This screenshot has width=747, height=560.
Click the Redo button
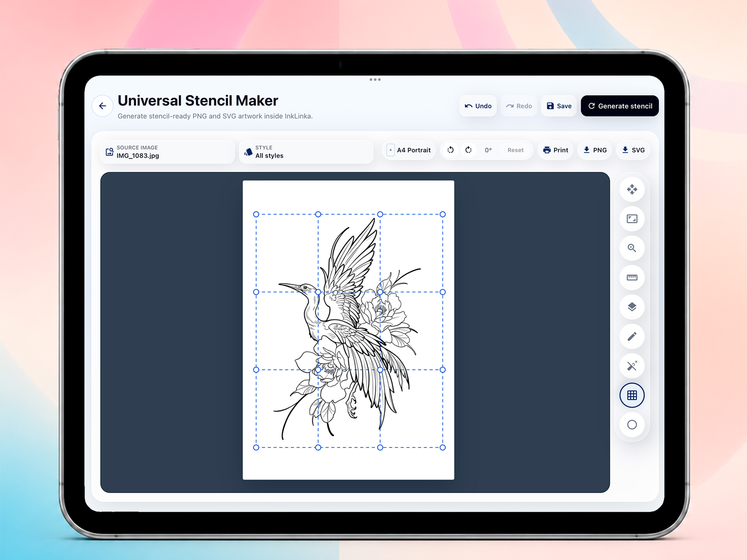click(x=519, y=106)
